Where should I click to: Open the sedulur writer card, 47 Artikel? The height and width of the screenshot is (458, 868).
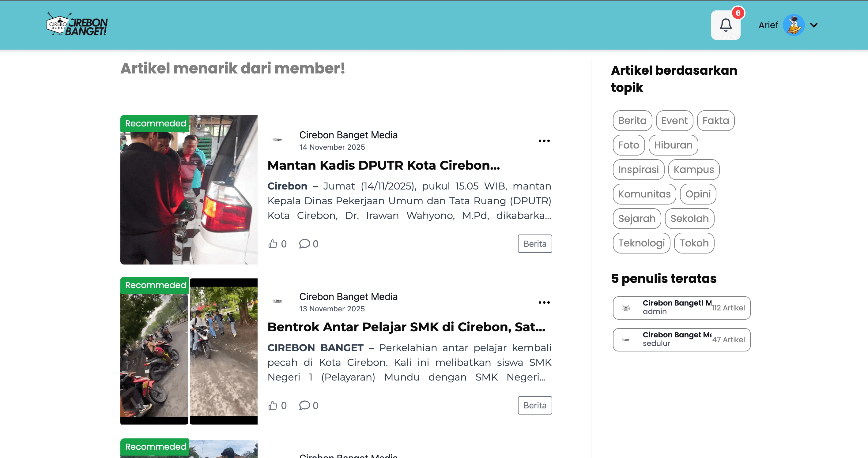pyautogui.click(x=681, y=340)
